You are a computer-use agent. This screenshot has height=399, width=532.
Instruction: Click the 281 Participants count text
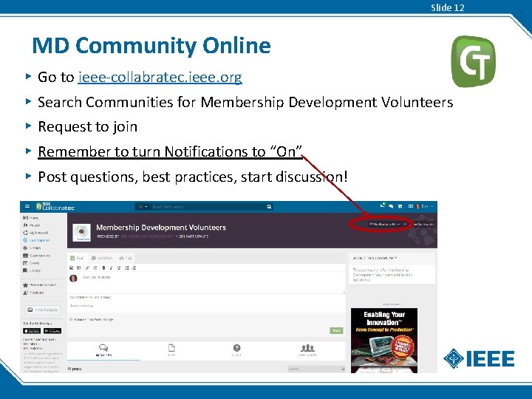tap(194, 236)
